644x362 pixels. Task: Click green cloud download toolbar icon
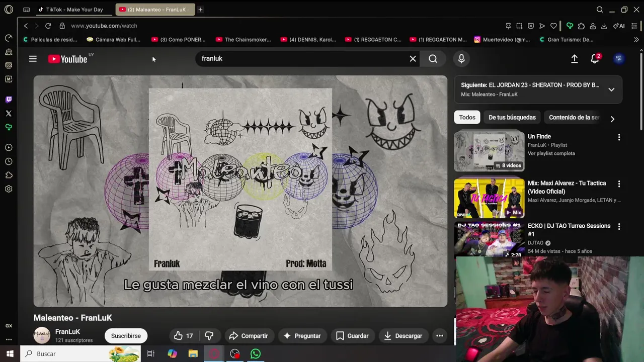coord(570,26)
